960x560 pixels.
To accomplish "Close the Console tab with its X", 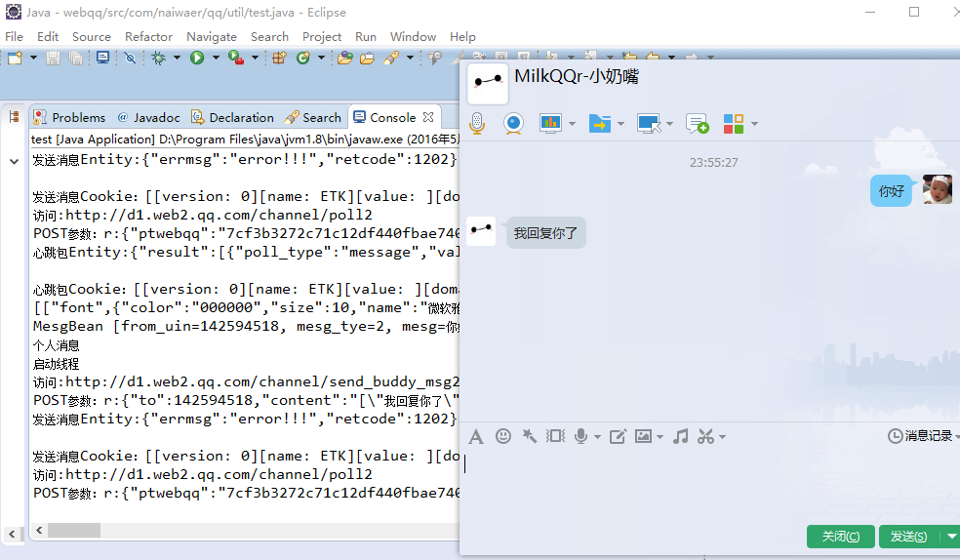I will [428, 117].
